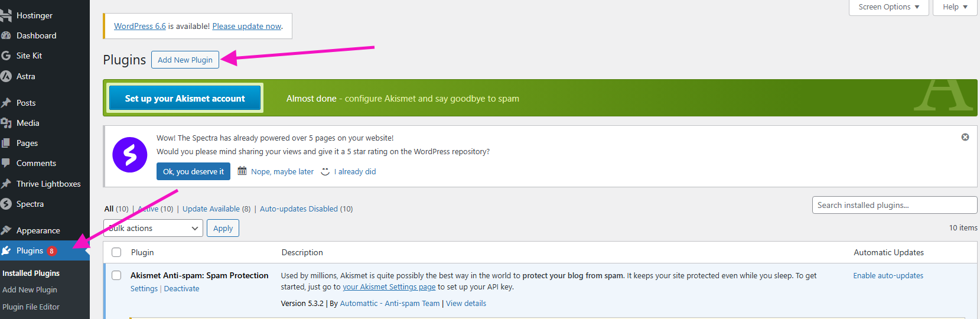The width and height of the screenshot is (980, 319).
Task: Open Installed Plugins submenu item
Action: point(31,273)
